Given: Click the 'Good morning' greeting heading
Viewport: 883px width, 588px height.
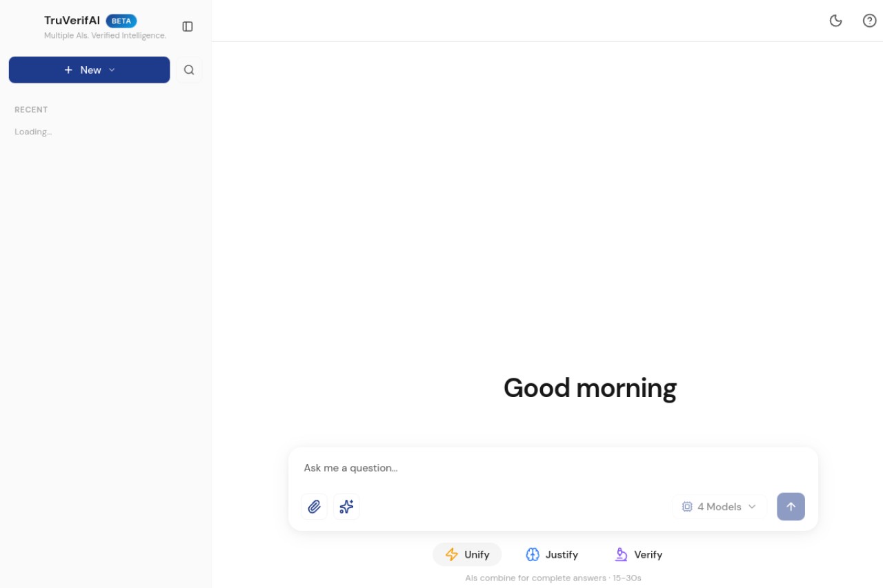Looking at the screenshot, I should point(590,388).
